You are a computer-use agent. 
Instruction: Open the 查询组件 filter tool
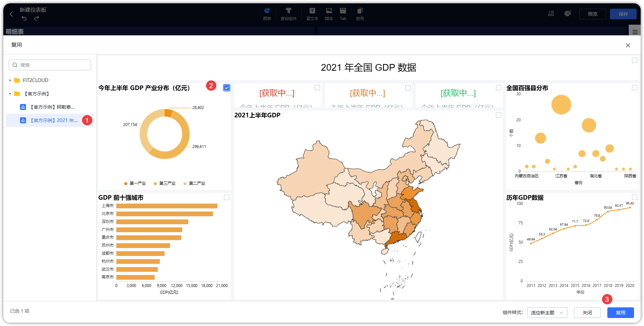289,14
